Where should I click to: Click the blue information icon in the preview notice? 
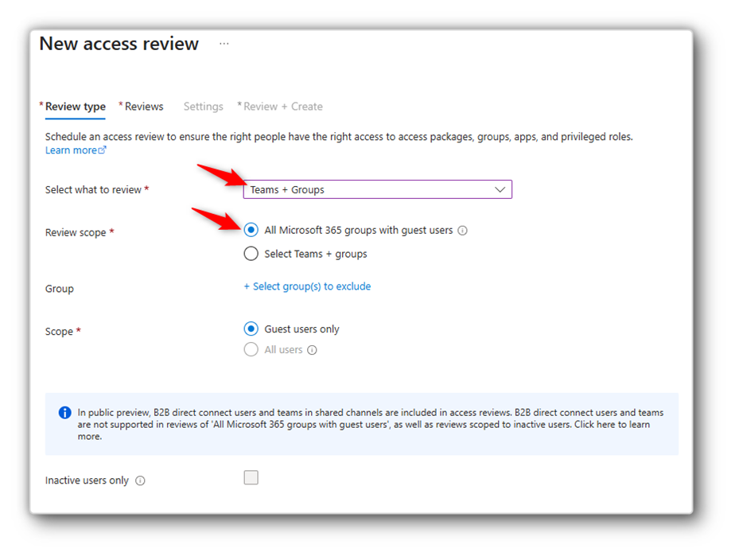65,413
